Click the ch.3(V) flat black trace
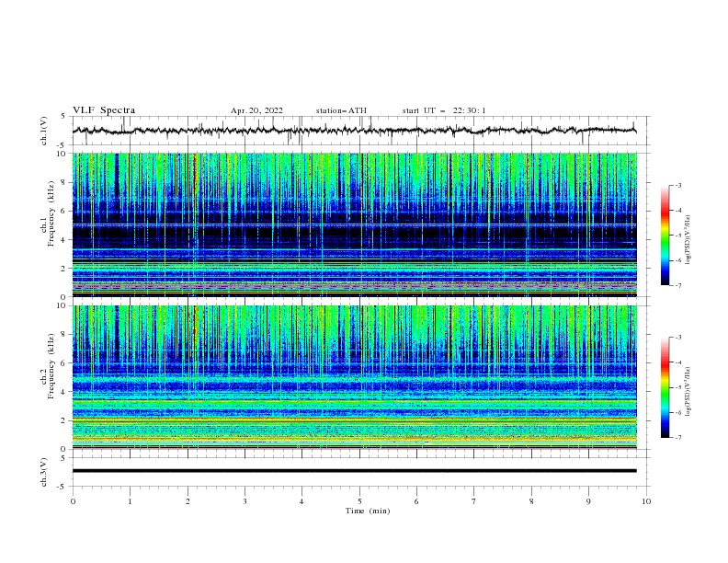 tap(355, 471)
